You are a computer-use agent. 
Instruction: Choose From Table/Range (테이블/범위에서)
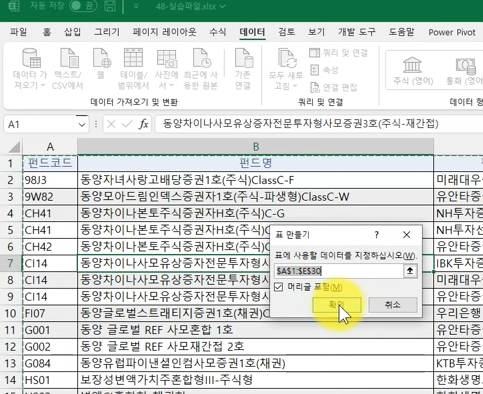tap(133, 68)
